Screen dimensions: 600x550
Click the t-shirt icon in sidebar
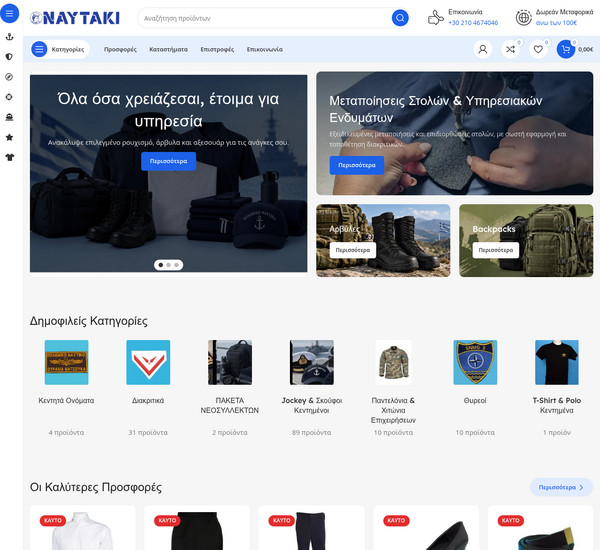10,157
